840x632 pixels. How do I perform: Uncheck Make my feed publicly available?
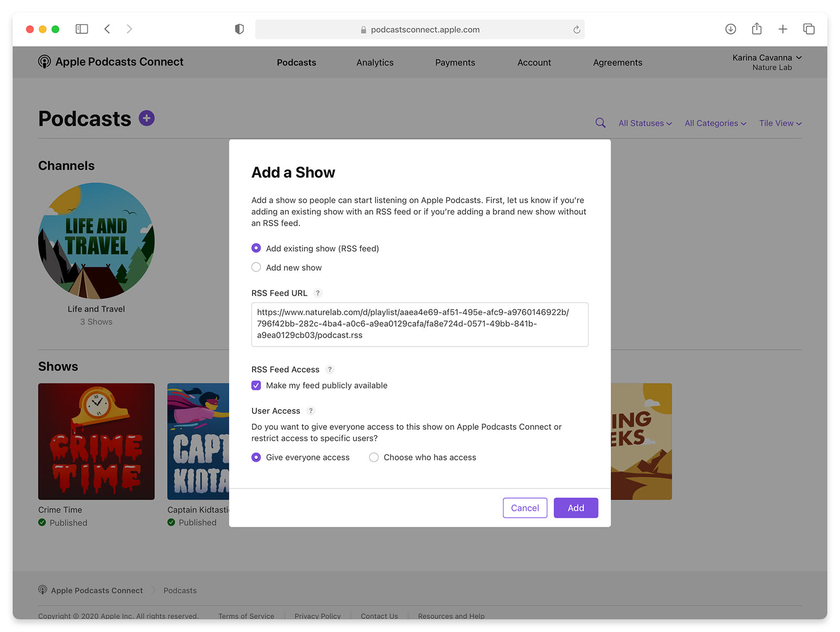point(256,385)
